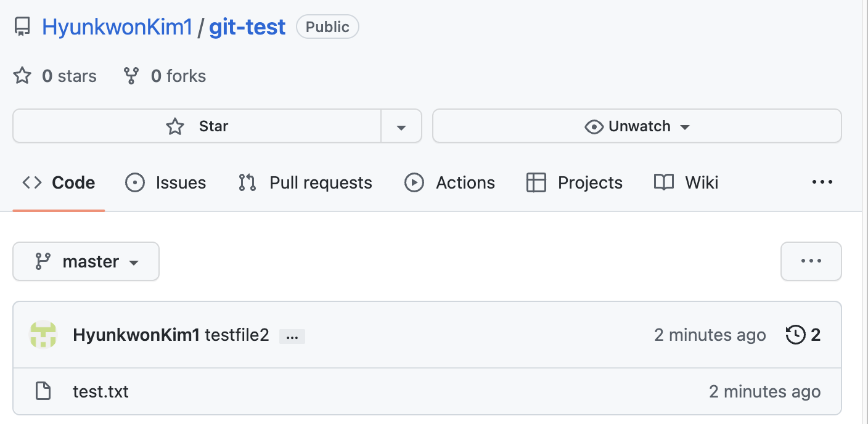The image size is (868, 424).
Task: Click the HyunkwonKim1 avatar in commit row
Action: point(43,335)
